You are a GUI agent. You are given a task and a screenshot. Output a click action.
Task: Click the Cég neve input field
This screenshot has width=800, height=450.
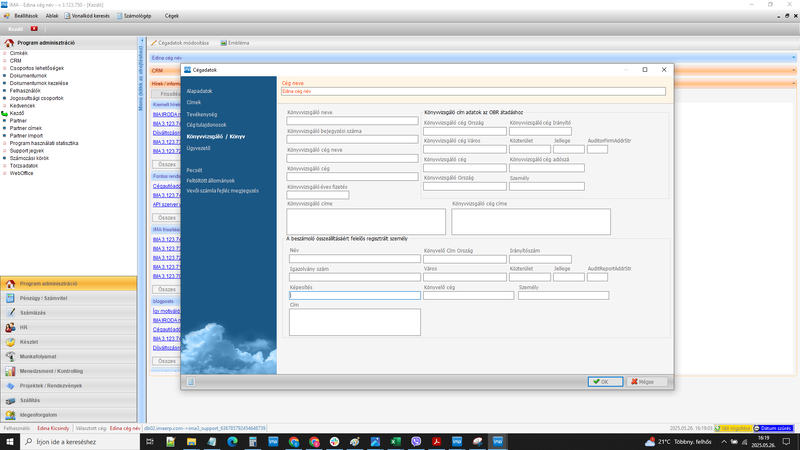click(x=473, y=91)
